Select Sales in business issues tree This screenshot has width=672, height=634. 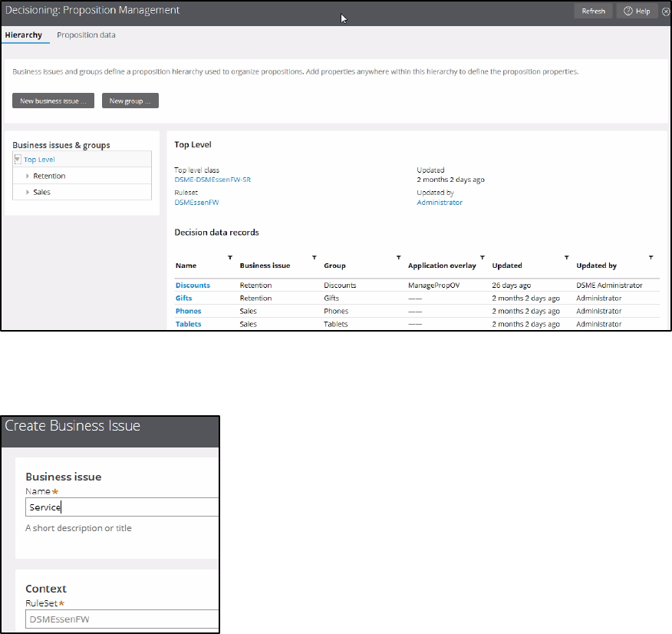click(x=41, y=193)
